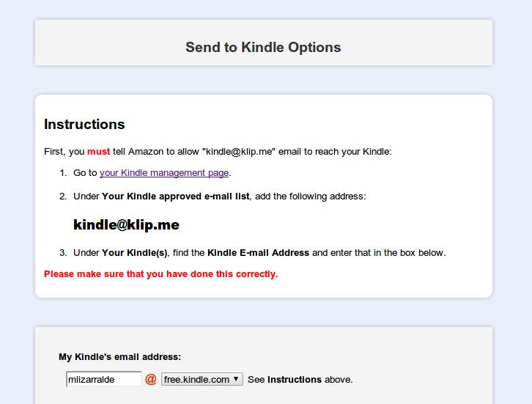The width and height of the screenshot is (532, 404).
Task: Click the 'My Kindle's email address:' label
Action: pos(119,357)
